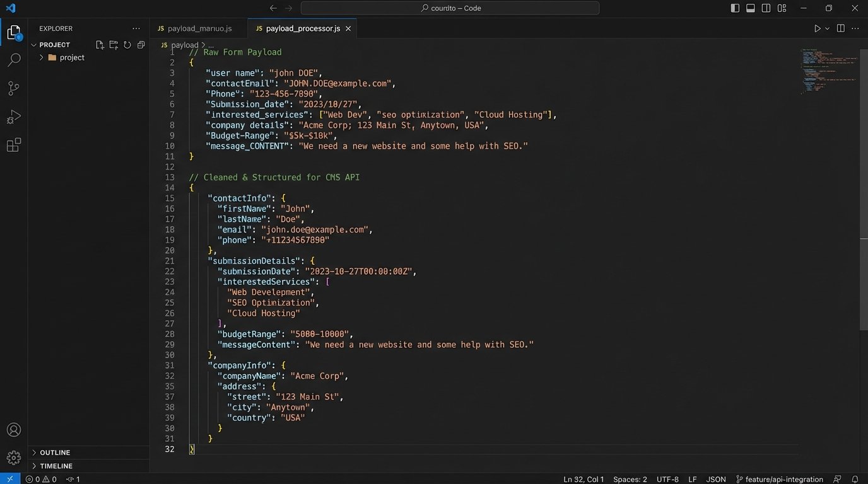868x484 pixels.
Task: Switch to payload_manuo.js tab
Action: click(199, 28)
